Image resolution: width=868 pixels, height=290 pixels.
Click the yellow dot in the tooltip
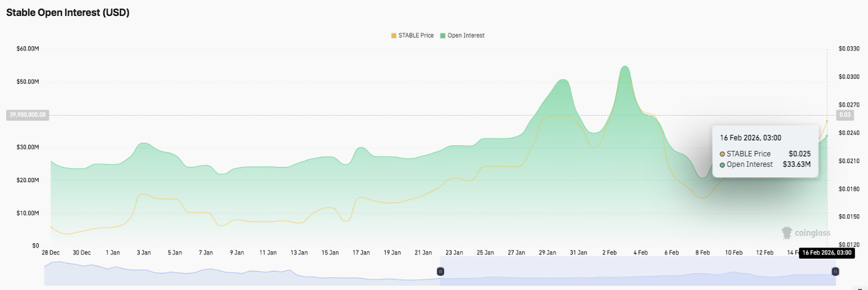coord(722,154)
